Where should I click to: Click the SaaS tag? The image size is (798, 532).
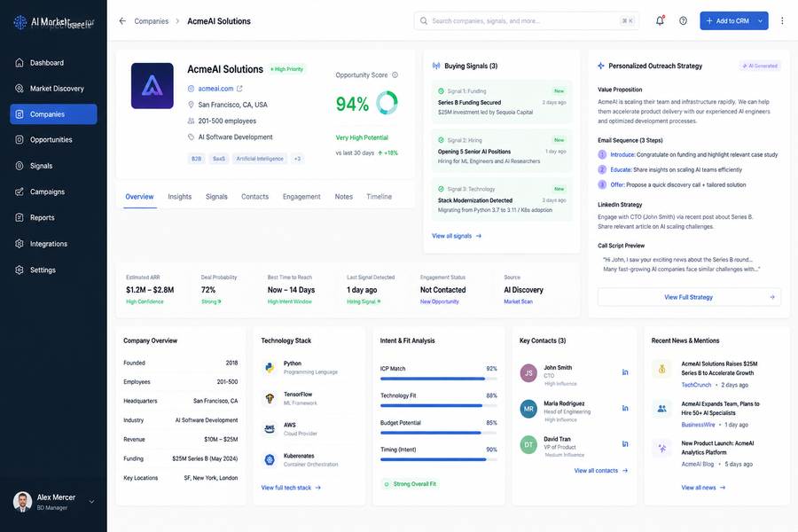[219, 159]
